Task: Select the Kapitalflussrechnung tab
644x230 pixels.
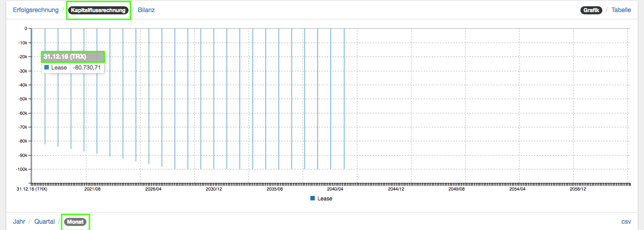Action: pyautogui.click(x=98, y=10)
